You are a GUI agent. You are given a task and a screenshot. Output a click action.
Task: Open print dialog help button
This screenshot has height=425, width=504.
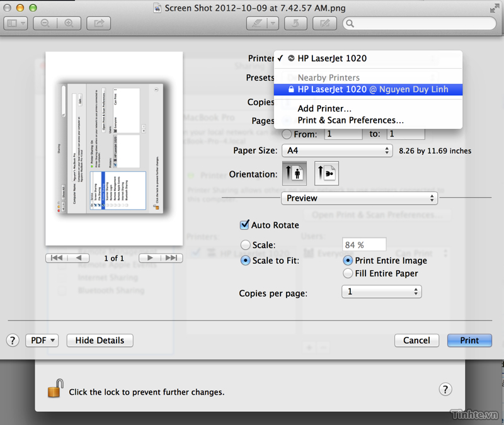tap(13, 340)
